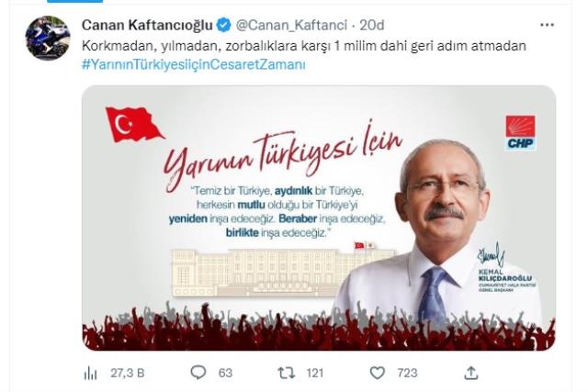Click the CHP logo in image
The height and width of the screenshot is (392, 588).
521,133
